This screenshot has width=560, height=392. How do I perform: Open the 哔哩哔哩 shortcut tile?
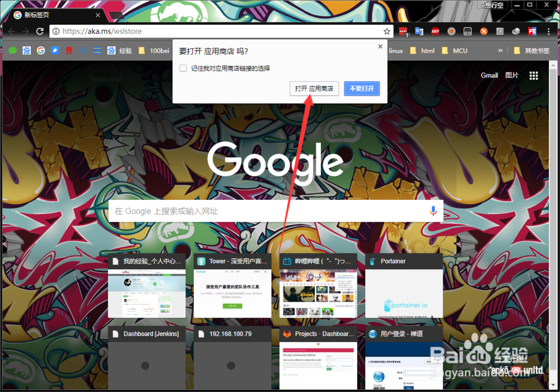click(x=318, y=286)
